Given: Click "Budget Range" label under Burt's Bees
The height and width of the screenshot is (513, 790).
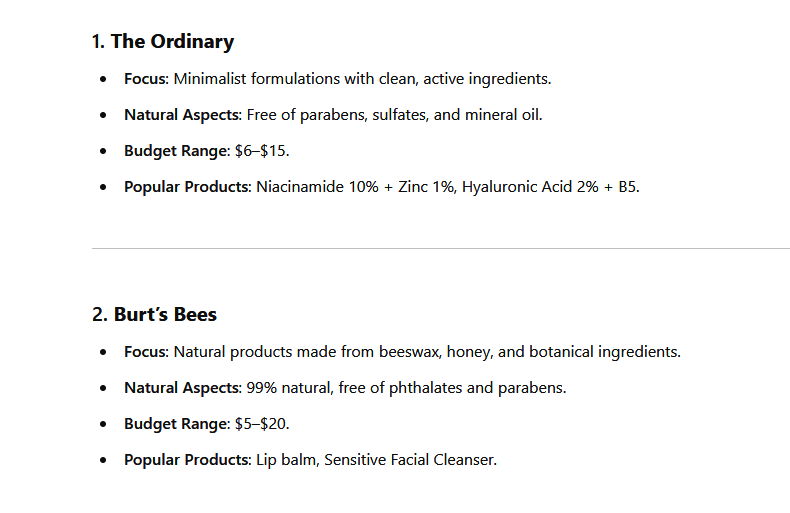Looking at the screenshot, I should pyautogui.click(x=176, y=424).
